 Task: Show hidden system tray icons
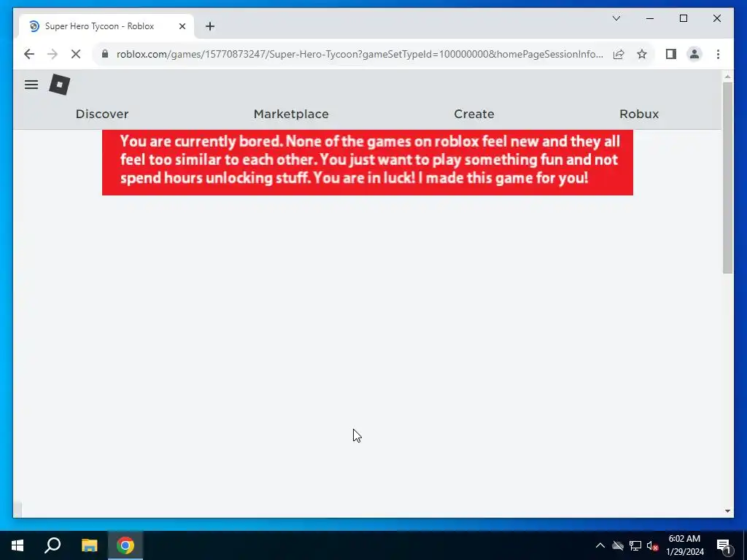pos(600,545)
